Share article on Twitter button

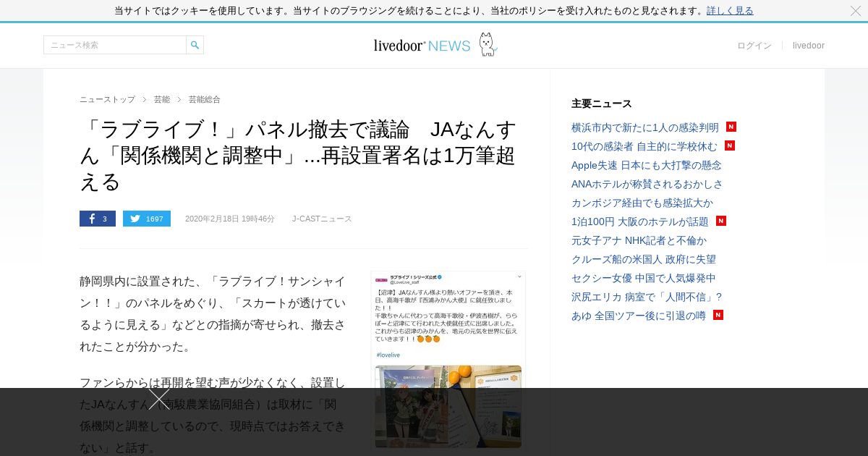(147, 219)
